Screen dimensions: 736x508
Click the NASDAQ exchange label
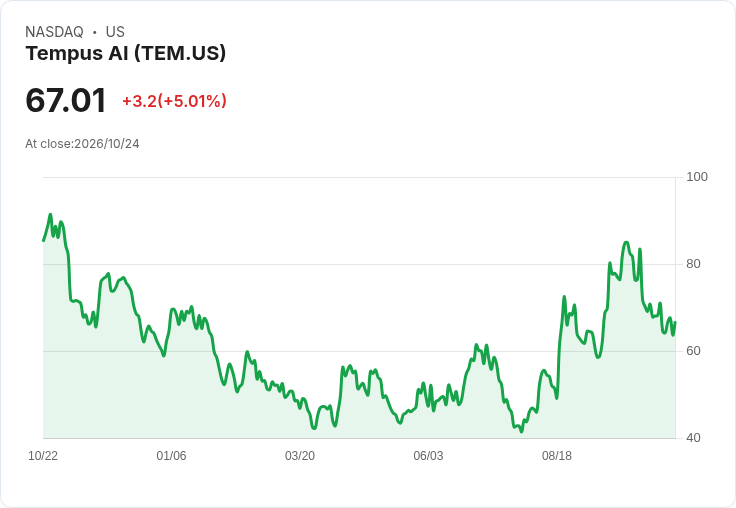point(54,32)
